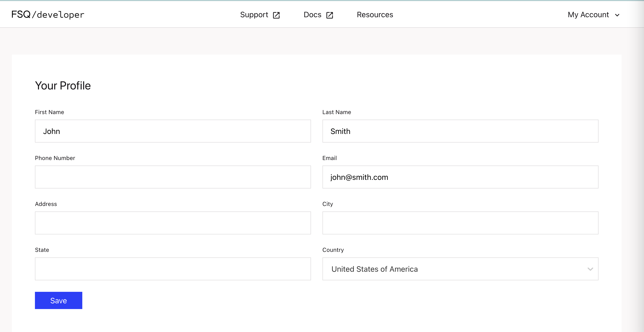Screen dimensions: 644x332
Task: Focus the empty State input
Action: [x=173, y=269]
